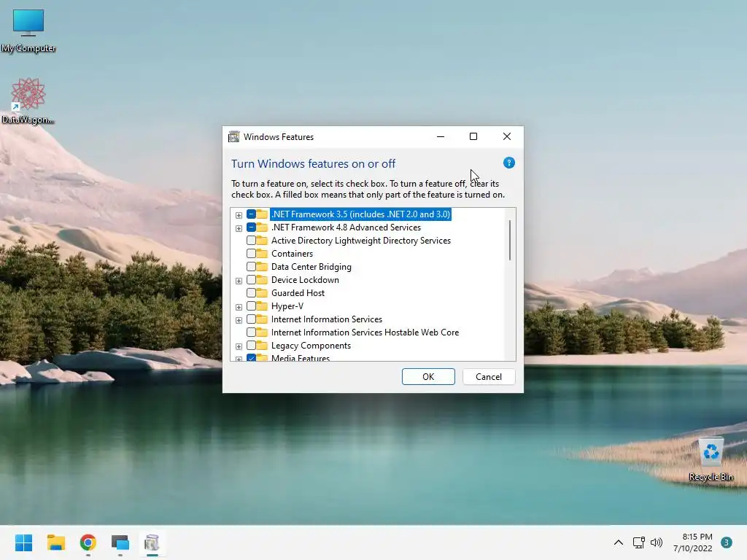Screen dimensions: 747x560
Task: Launch File Explorer from the taskbar
Action: click(x=55, y=542)
